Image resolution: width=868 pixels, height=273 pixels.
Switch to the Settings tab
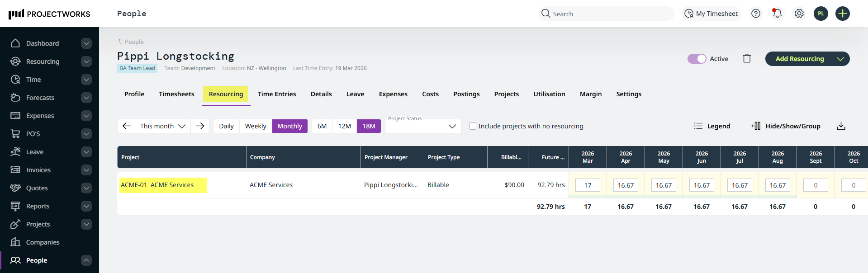point(629,94)
